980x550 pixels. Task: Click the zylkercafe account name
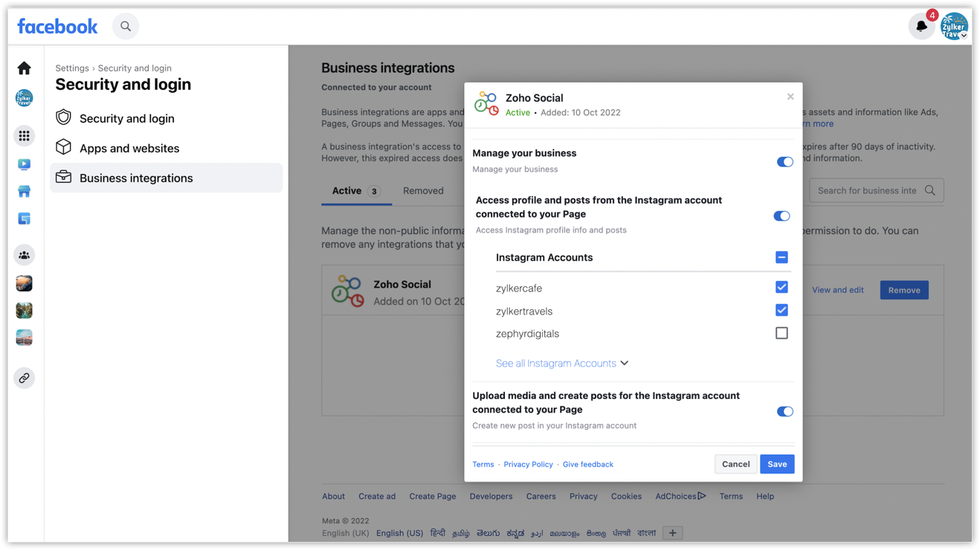tap(519, 288)
